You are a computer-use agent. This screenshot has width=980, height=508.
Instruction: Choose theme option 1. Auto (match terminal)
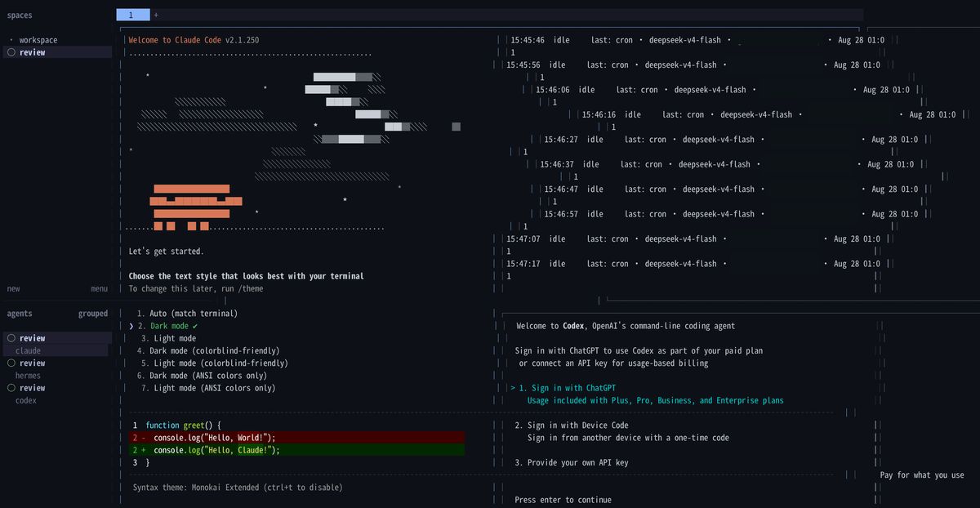click(187, 314)
